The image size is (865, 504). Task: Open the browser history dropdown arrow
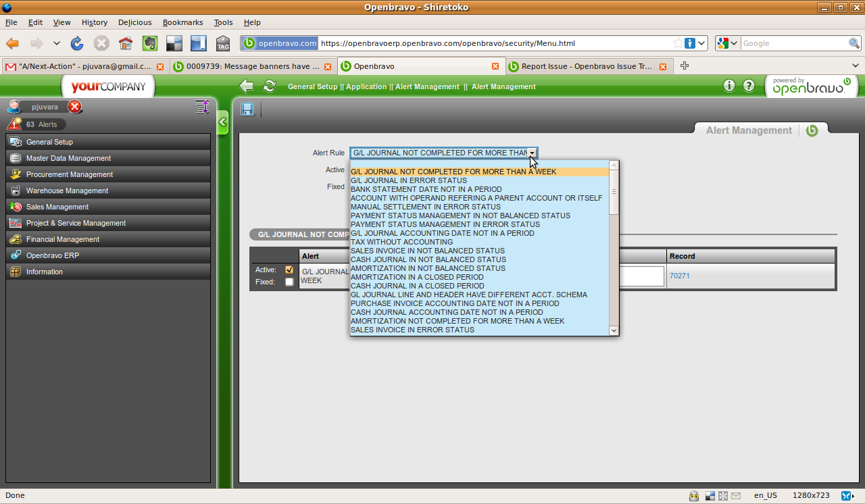(57, 43)
